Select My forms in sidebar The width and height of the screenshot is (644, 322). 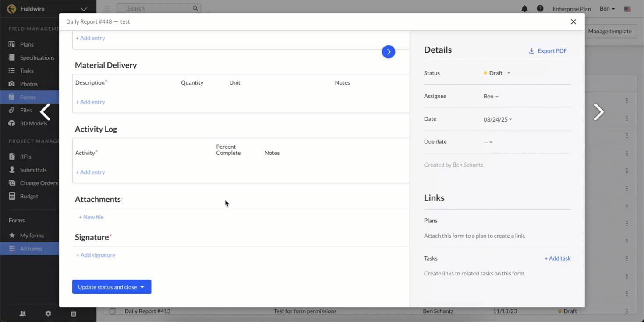(x=32, y=236)
